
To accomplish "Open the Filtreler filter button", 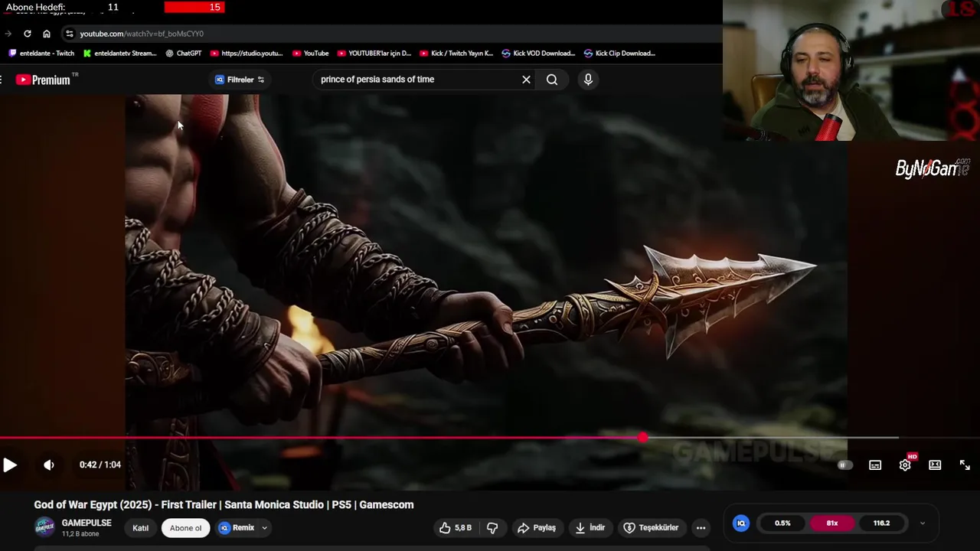I will pyautogui.click(x=240, y=80).
